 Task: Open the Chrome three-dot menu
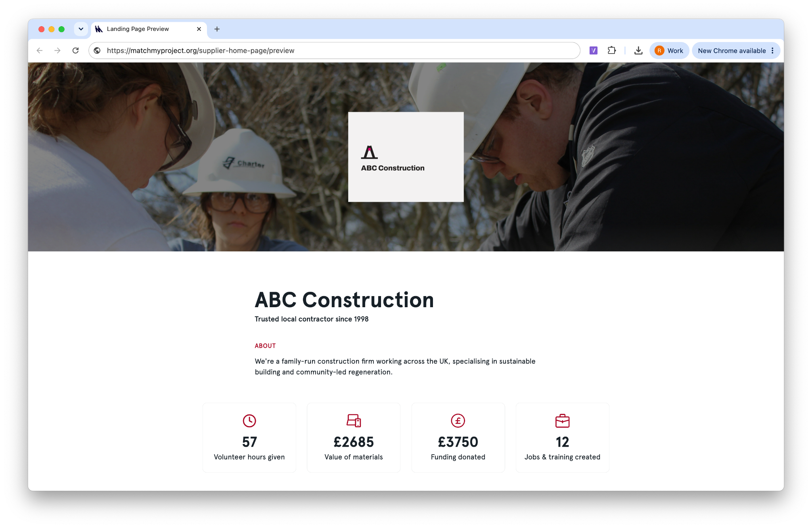point(772,50)
